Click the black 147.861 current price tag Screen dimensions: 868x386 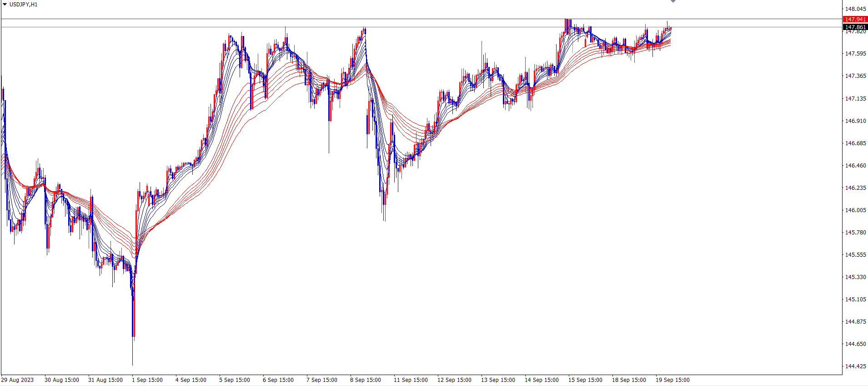tap(855, 27)
